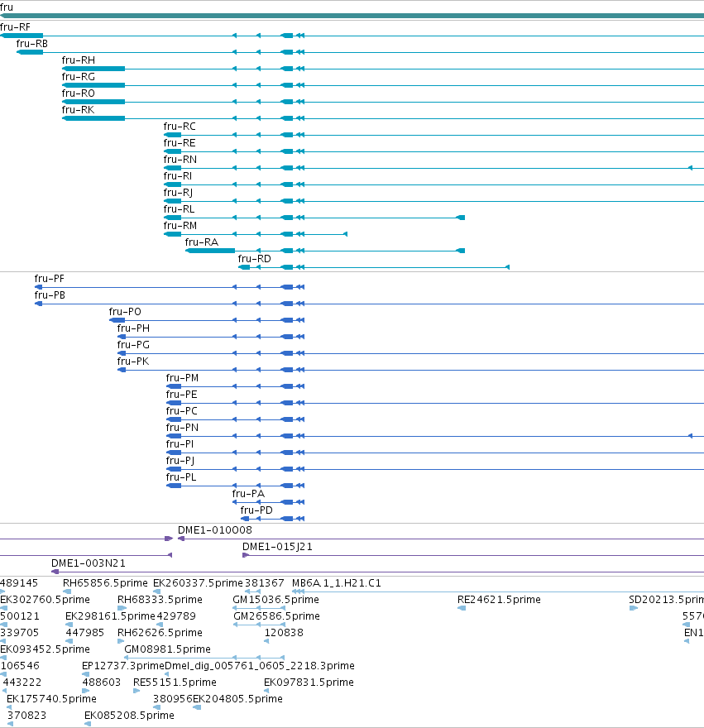This screenshot has width=704, height=728.
Task: Pick the fru-PK protein label
Action: pyautogui.click(x=133, y=362)
